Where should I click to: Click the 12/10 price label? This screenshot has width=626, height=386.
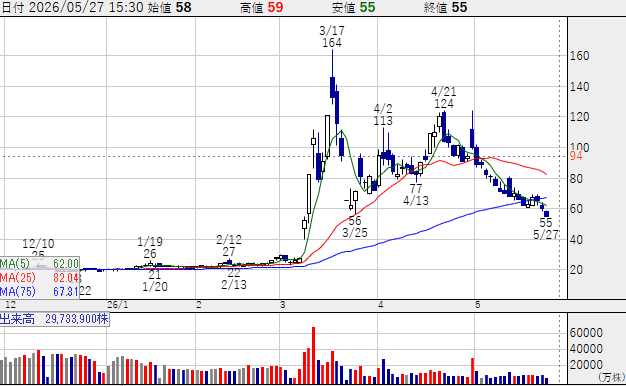click(x=38, y=255)
